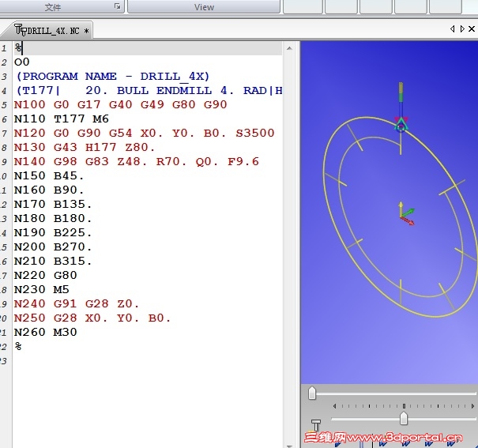Place cursor on line N180 B180.

click(53, 219)
